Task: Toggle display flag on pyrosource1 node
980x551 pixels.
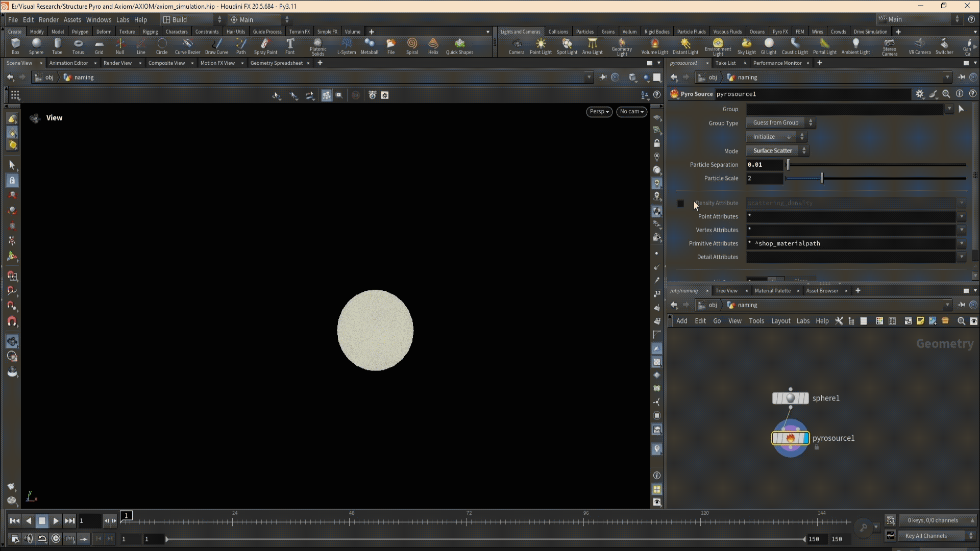Action: (805, 438)
